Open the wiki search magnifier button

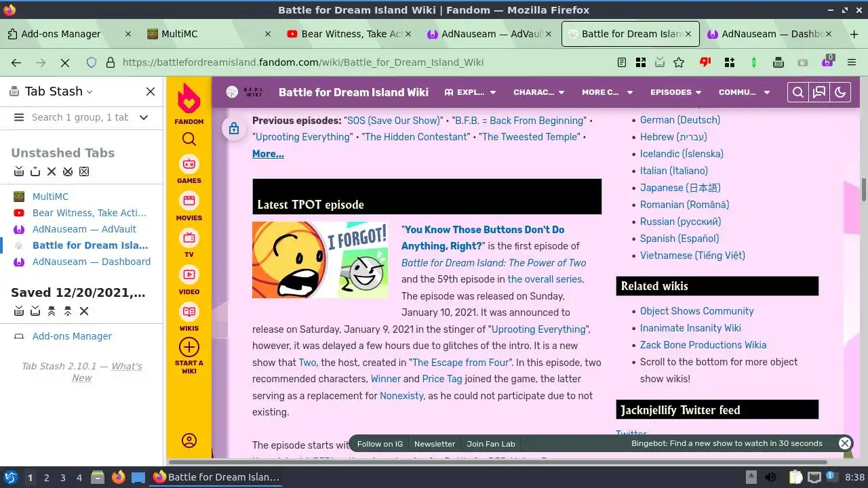coord(798,93)
